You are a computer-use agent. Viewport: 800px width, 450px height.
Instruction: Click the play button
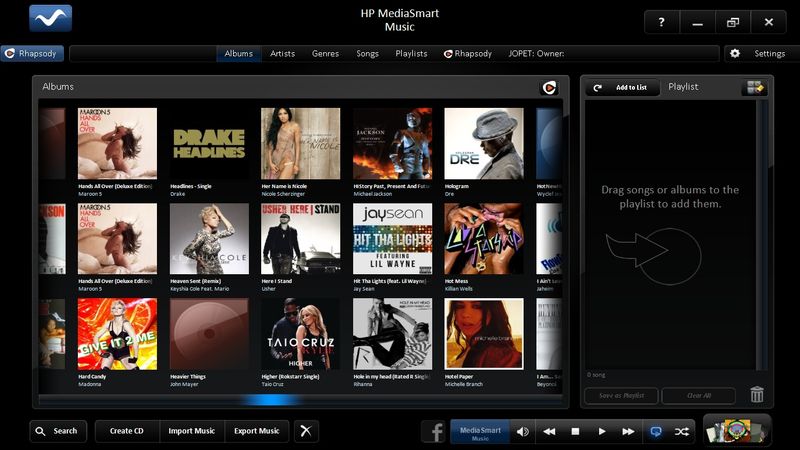pos(602,432)
